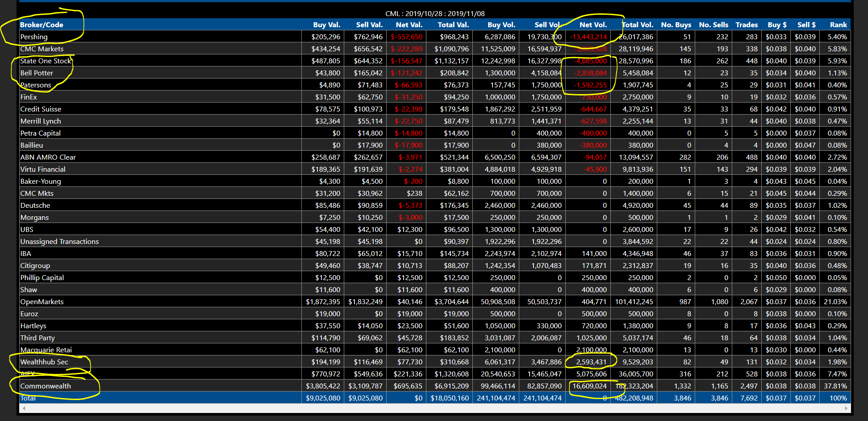
Task: Sort by Sell Val. column header
Action: coord(369,25)
